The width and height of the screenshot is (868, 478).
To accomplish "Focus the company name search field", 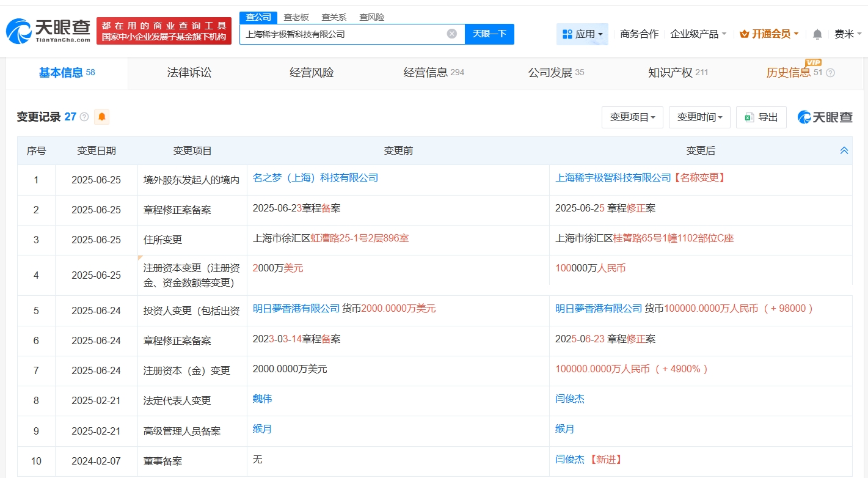I will 342,34.
